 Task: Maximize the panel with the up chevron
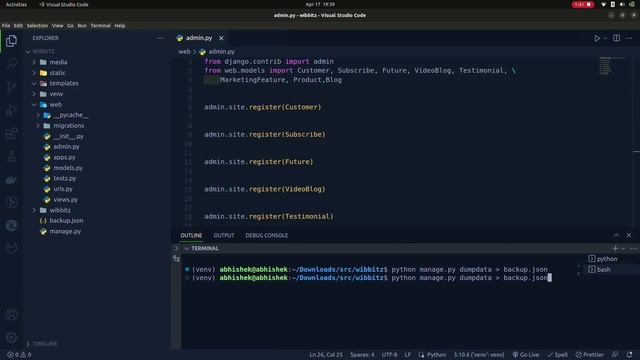click(616, 235)
